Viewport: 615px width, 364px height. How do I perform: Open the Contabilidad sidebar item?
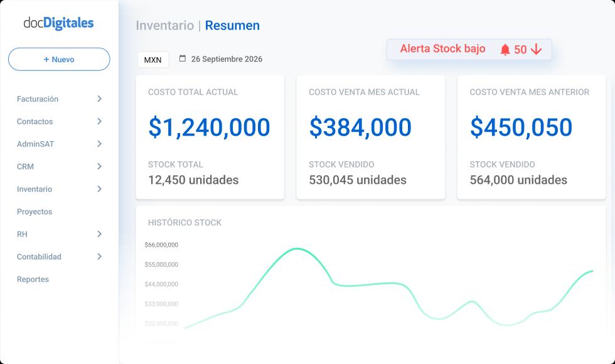pos(39,257)
